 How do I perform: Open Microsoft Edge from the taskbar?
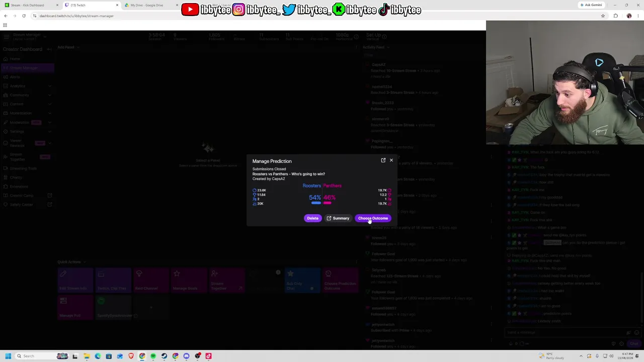pyautogui.click(x=98, y=356)
